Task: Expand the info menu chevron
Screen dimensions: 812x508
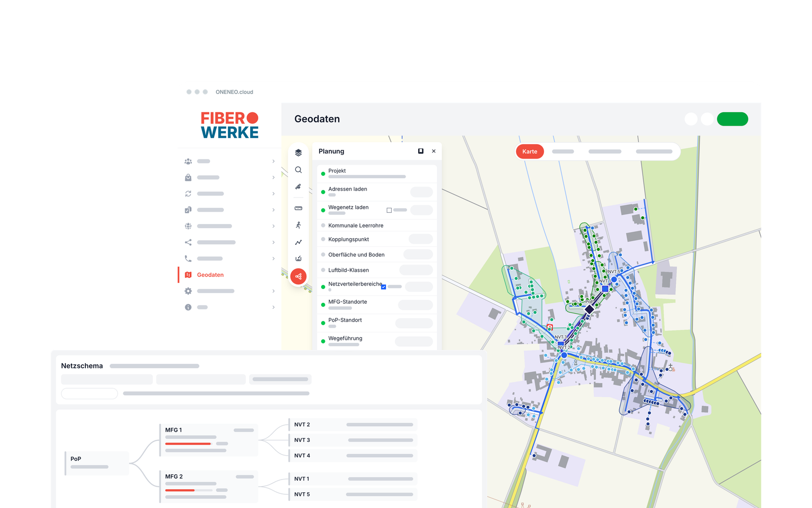Action: [x=274, y=307]
